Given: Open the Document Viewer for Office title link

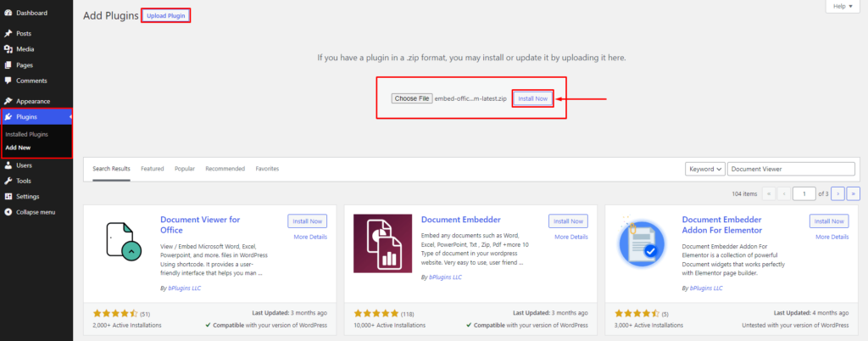Looking at the screenshot, I should tap(200, 225).
